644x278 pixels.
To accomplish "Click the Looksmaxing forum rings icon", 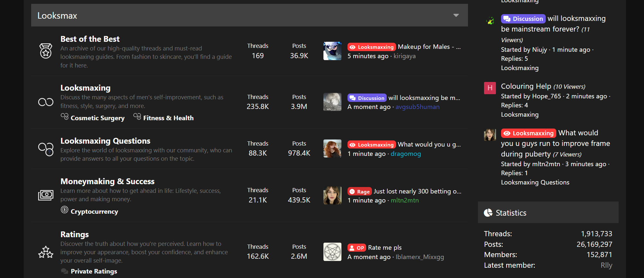I will [x=46, y=102].
